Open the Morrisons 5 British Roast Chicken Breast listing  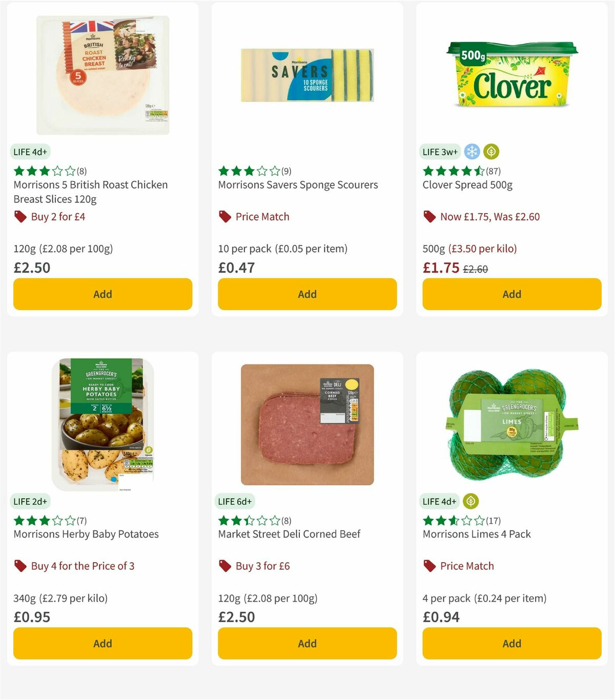(x=90, y=192)
